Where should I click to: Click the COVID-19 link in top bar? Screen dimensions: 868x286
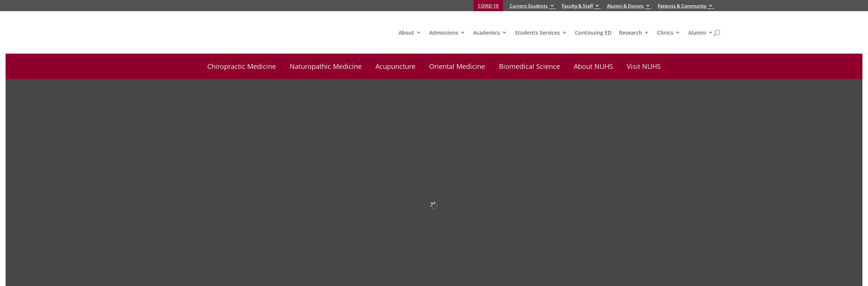pos(488,6)
